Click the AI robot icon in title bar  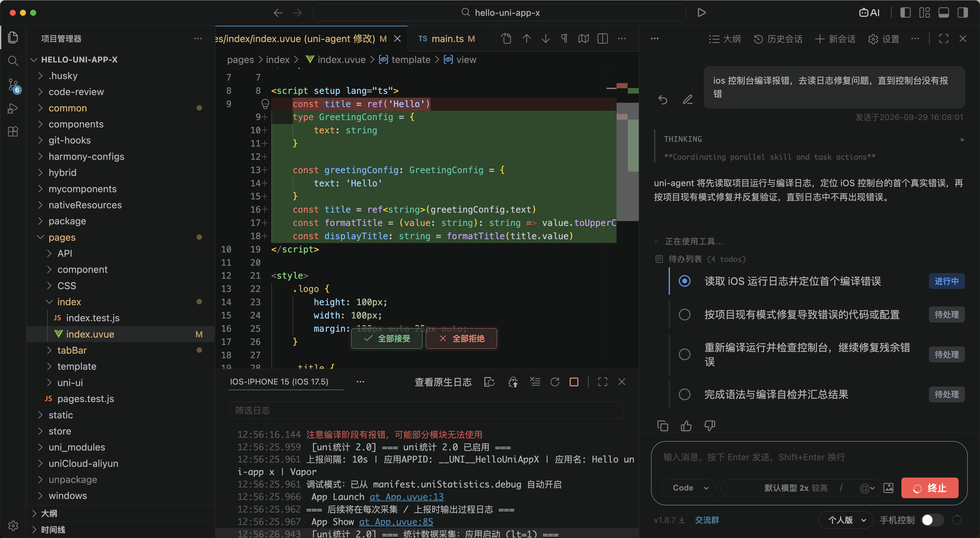[869, 12]
